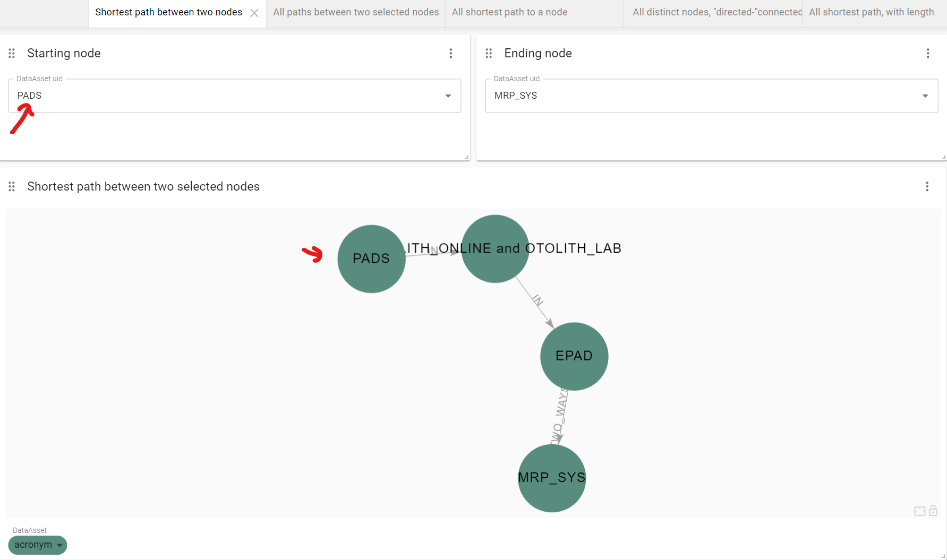Close the "Shortest path between two nodes" tab

254,12
